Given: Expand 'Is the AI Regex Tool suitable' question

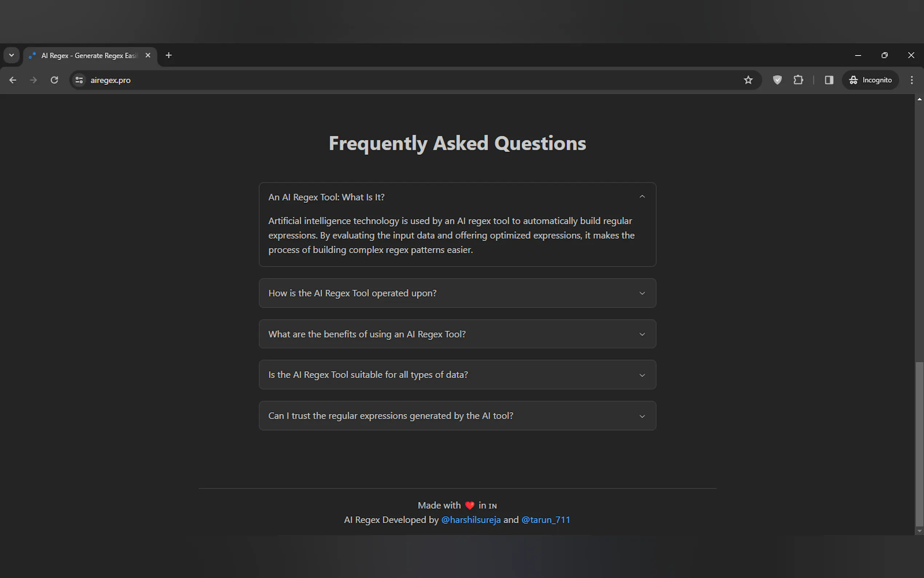Looking at the screenshot, I should coord(457,375).
